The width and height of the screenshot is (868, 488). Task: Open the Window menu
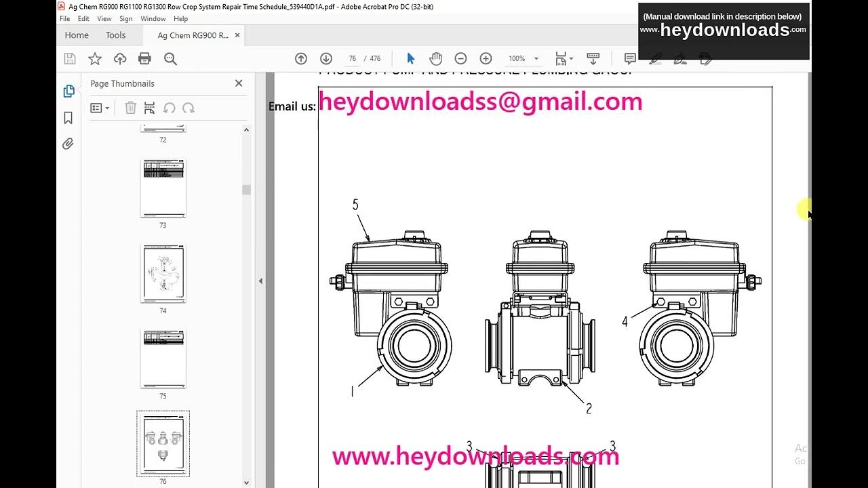tap(153, 19)
